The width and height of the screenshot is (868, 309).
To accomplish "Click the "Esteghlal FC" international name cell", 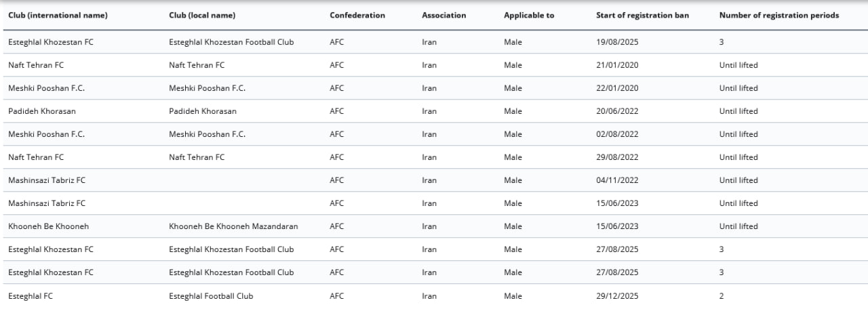I will 30,295.
